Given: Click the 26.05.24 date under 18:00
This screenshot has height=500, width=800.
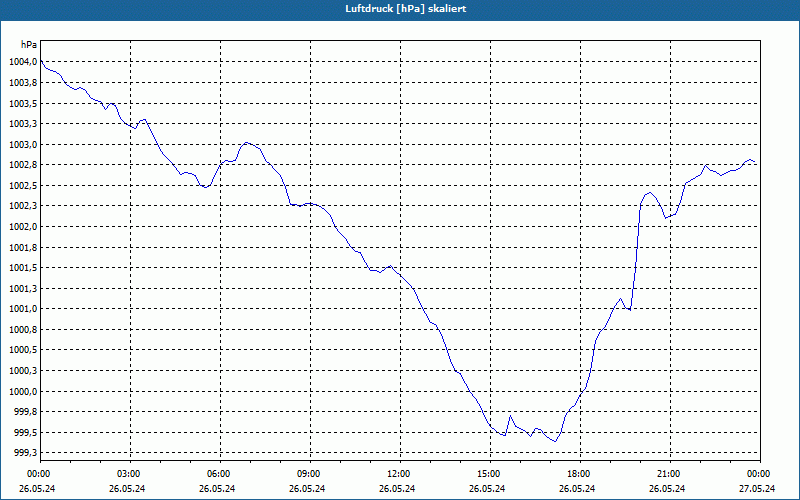Looking at the screenshot, I should tap(577, 489).
